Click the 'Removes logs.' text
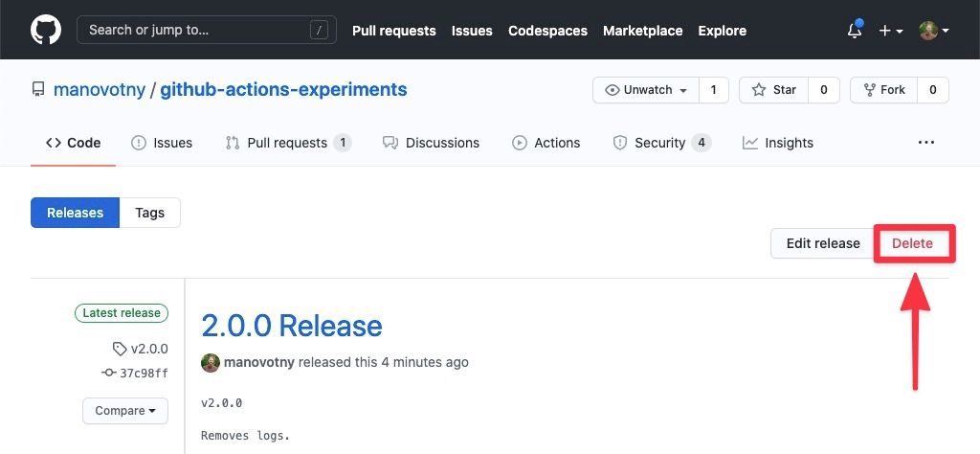The width and height of the screenshot is (980, 454). 246,435
